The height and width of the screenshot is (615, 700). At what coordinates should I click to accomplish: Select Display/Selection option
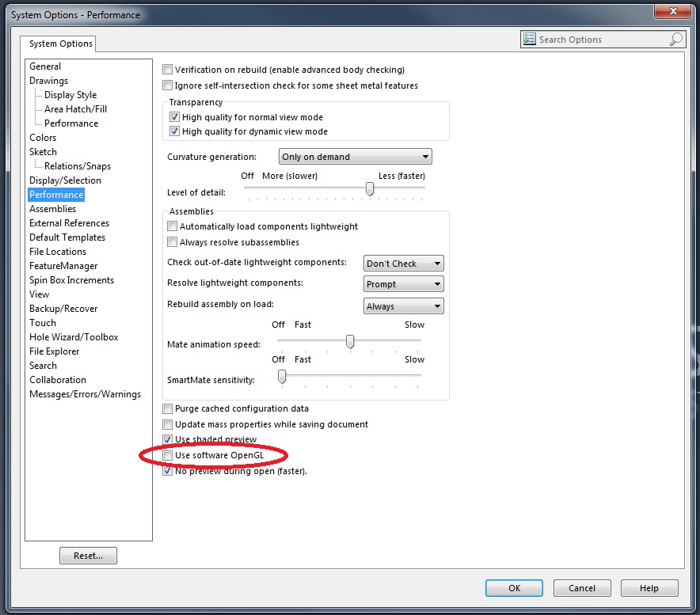point(65,180)
